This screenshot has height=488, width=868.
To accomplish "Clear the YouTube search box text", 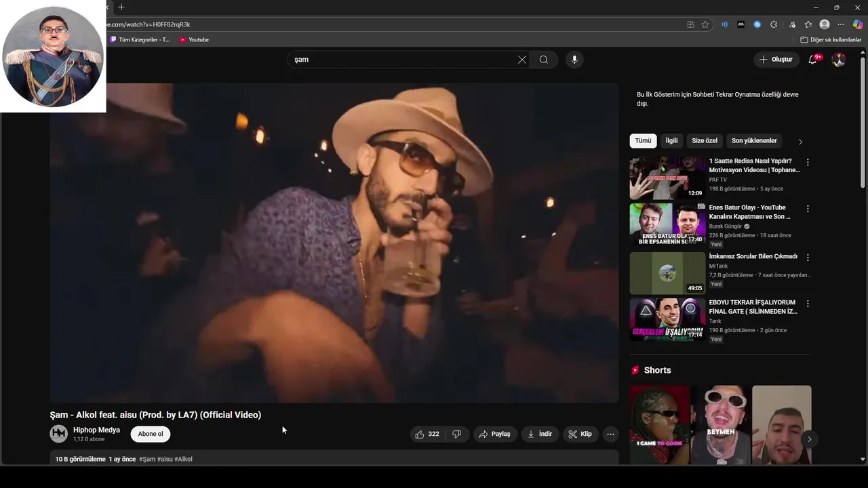I will coord(522,60).
